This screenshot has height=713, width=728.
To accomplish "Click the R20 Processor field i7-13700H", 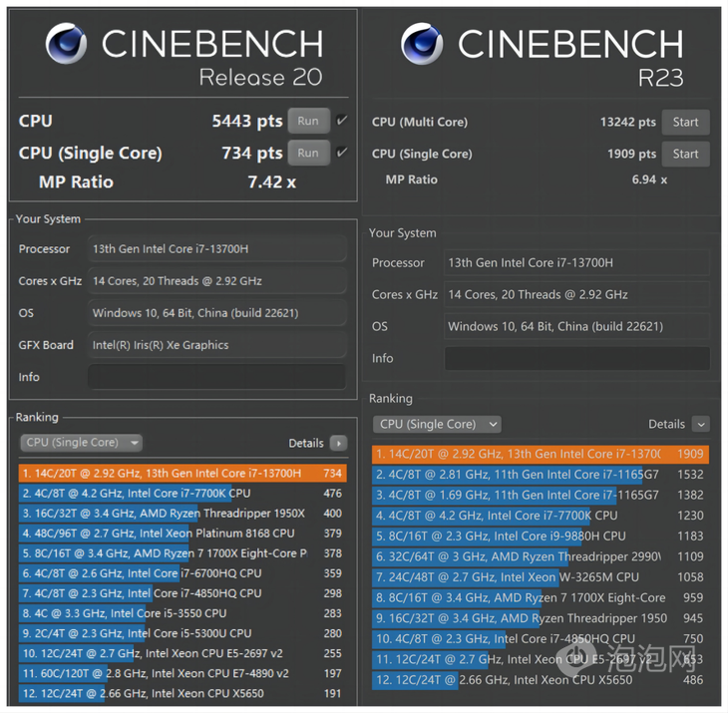I will [x=216, y=249].
